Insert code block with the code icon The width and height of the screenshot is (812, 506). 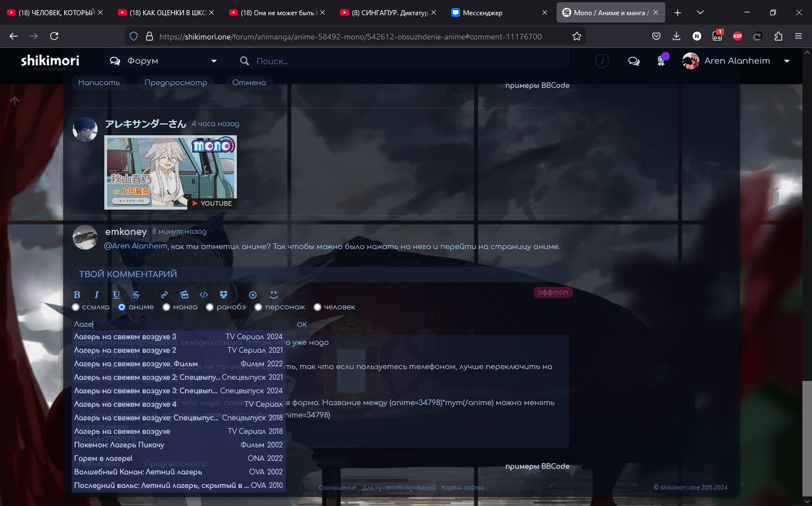point(204,295)
